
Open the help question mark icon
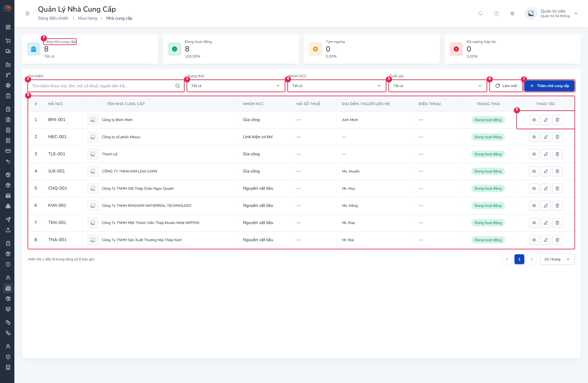coord(496,13)
